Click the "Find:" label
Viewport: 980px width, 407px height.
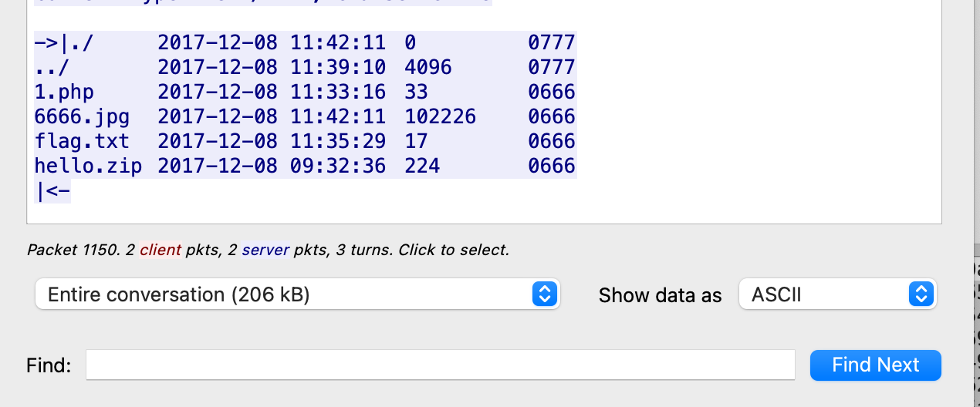49,365
